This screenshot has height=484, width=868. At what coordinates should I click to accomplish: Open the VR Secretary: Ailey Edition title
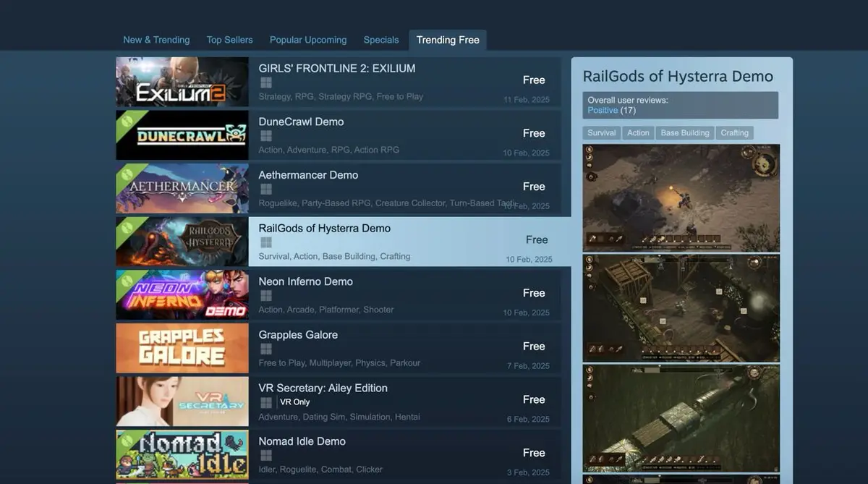pos(323,388)
